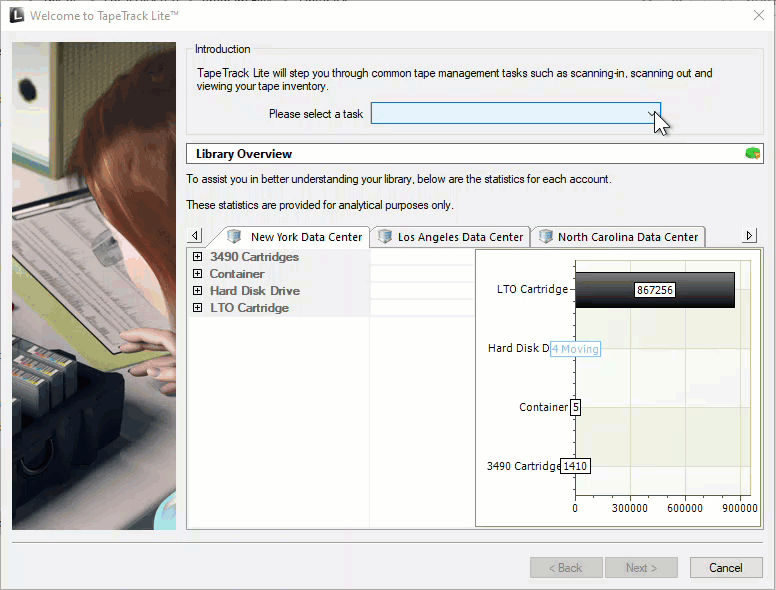Switch to the North Carolina Data Center tab
776x590 pixels.
click(618, 237)
